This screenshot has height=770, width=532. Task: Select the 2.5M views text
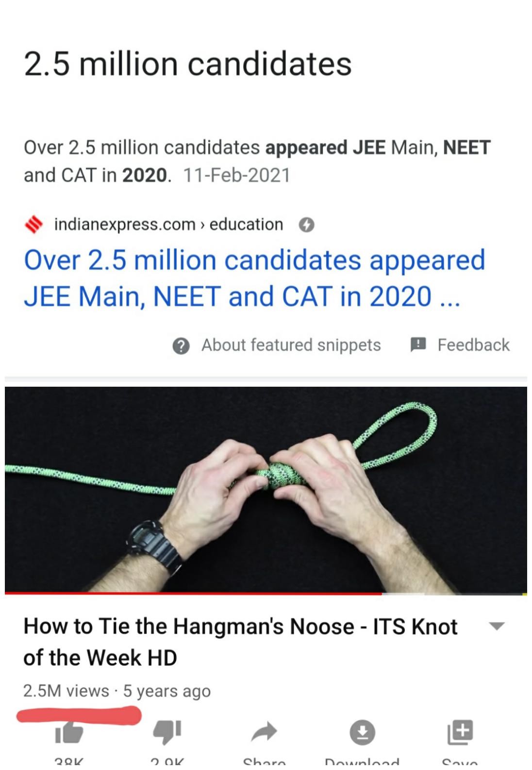tap(66, 690)
